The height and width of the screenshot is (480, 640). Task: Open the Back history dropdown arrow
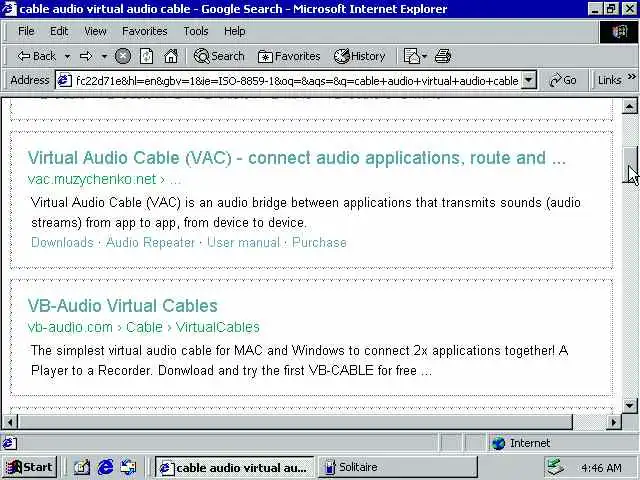click(x=67, y=56)
